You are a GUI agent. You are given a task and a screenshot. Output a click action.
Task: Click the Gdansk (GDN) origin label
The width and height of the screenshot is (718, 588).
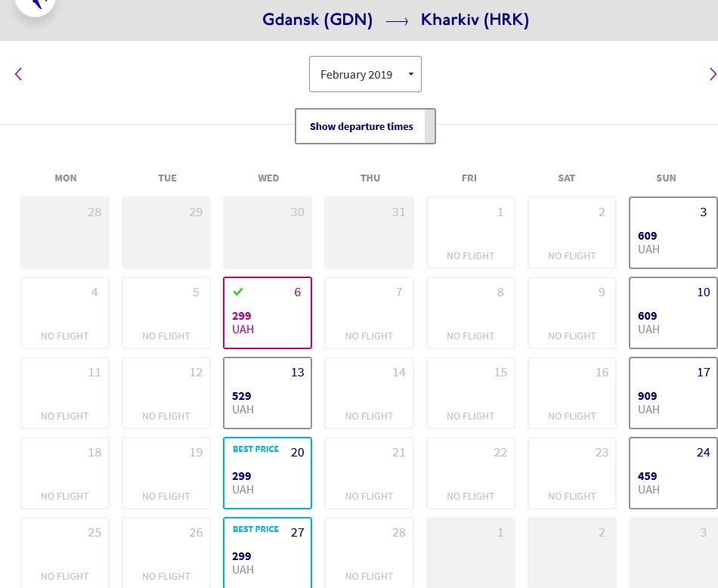click(x=317, y=20)
